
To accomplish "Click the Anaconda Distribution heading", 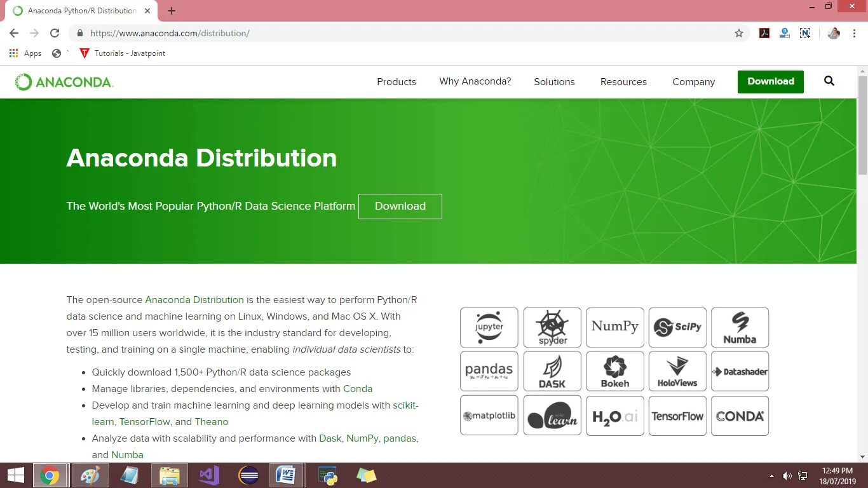I will tap(202, 158).
